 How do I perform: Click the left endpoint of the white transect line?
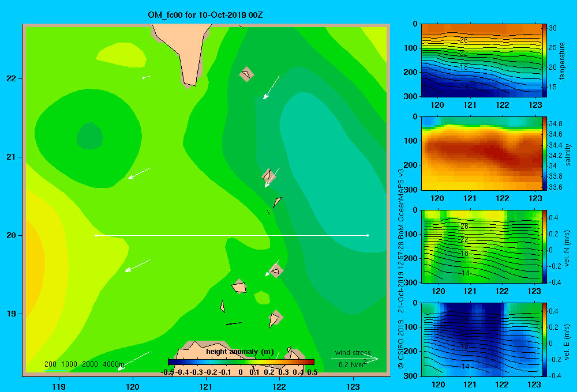click(x=96, y=235)
